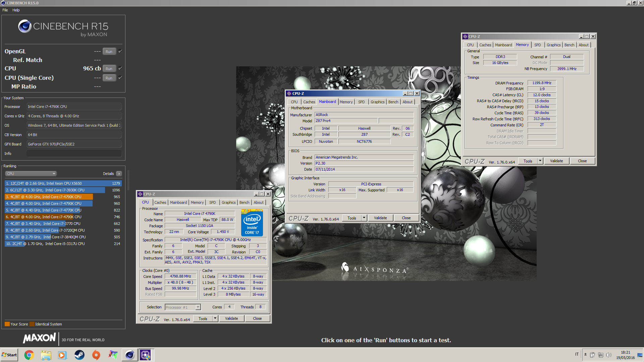Click Validate in Memory CPU-Z window
Screen dimensions: 644x362
pyautogui.click(x=556, y=161)
